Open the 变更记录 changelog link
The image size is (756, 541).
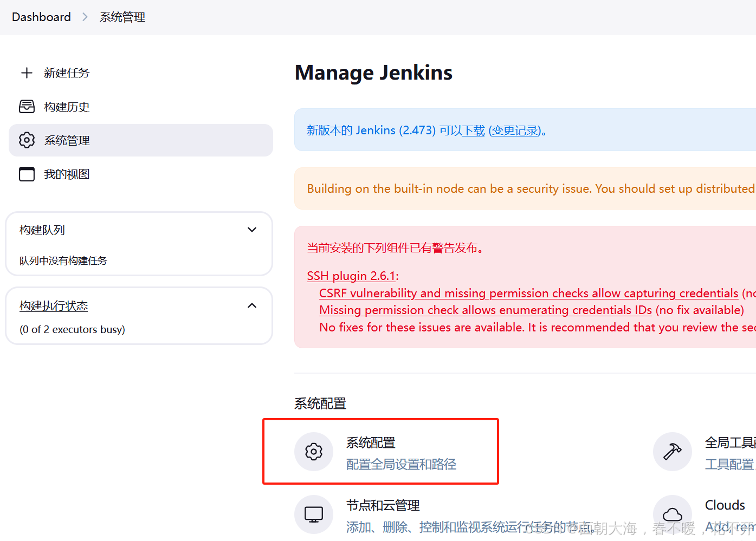[515, 131]
